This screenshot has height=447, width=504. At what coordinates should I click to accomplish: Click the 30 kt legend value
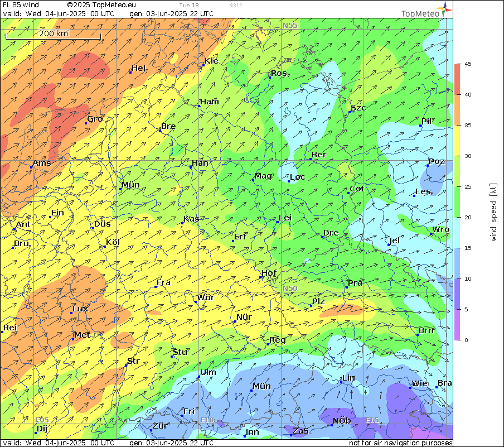pos(468,156)
